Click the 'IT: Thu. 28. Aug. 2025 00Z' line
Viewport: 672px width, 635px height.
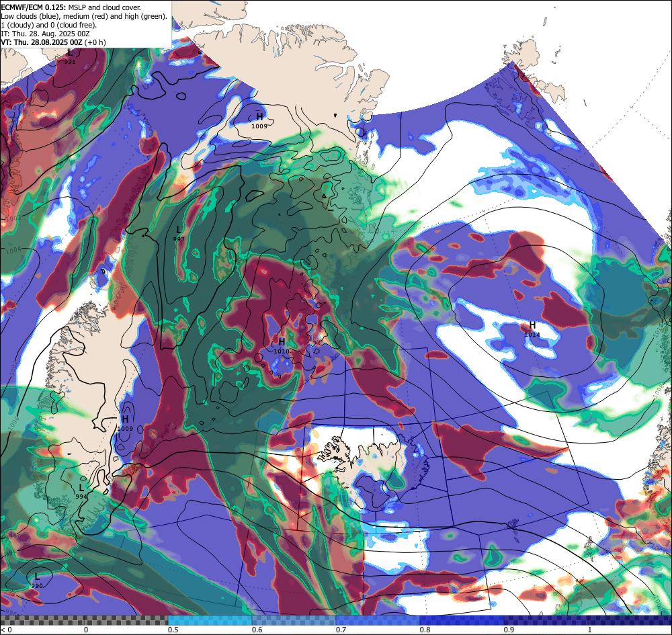click(x=46, y=34)
